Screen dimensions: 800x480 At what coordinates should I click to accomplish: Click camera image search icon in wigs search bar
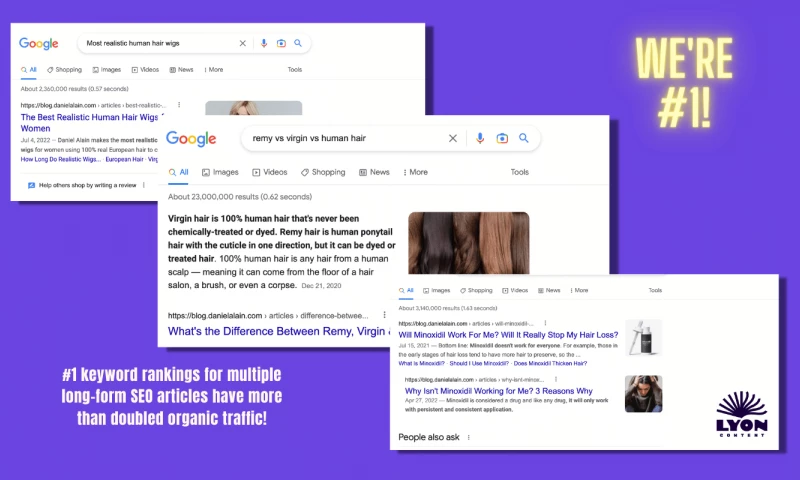click(281, 43)
